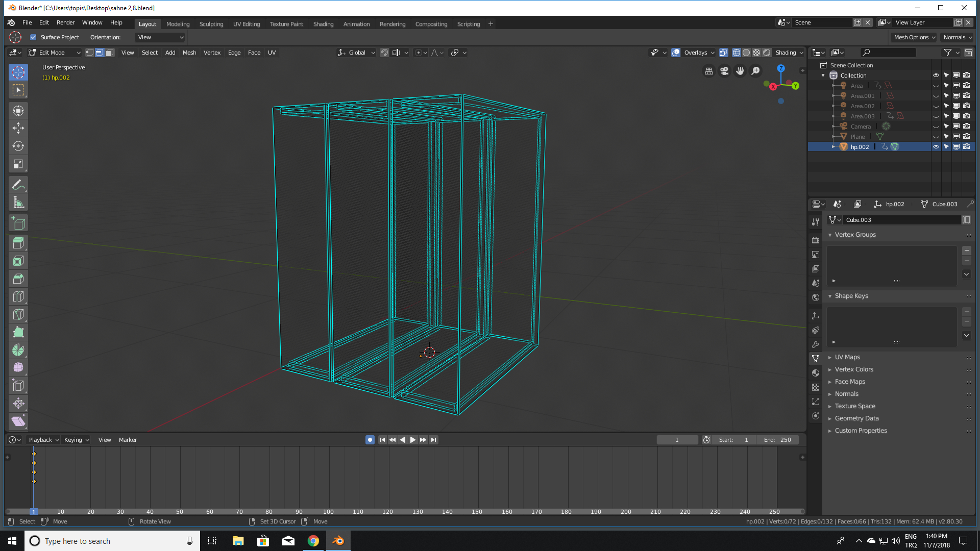Screen dimensions: 980x551
Task: Switch to the Shading workspace tab
Action: tap(323, 23)
